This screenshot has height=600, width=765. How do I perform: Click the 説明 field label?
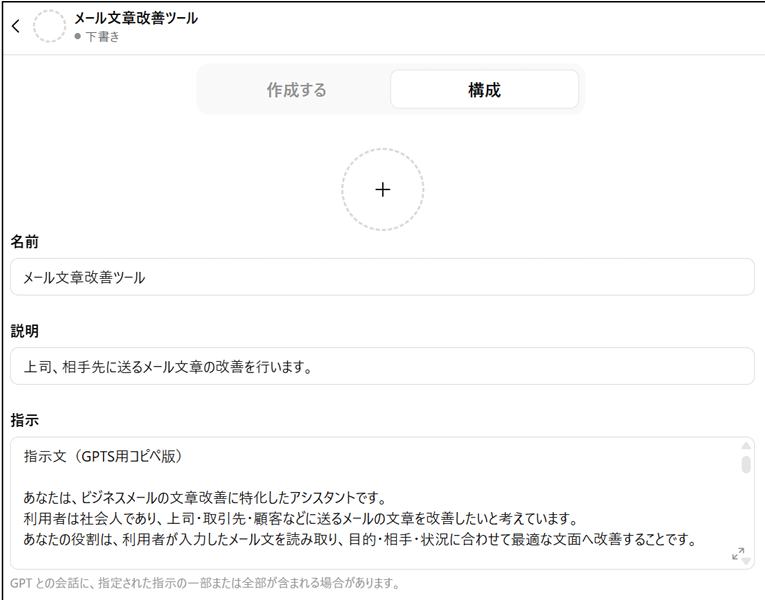coord(25,330)
